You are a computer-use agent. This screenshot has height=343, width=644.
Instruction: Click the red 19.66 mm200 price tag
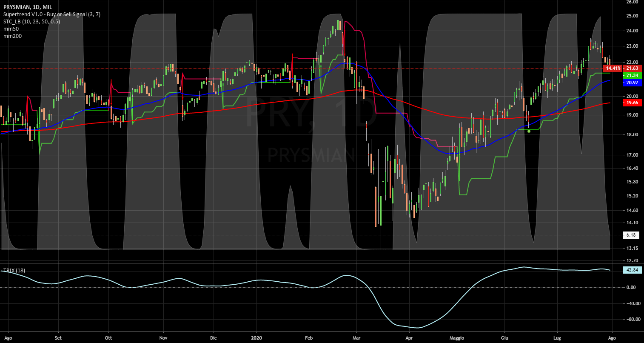[x=632, y=103]
